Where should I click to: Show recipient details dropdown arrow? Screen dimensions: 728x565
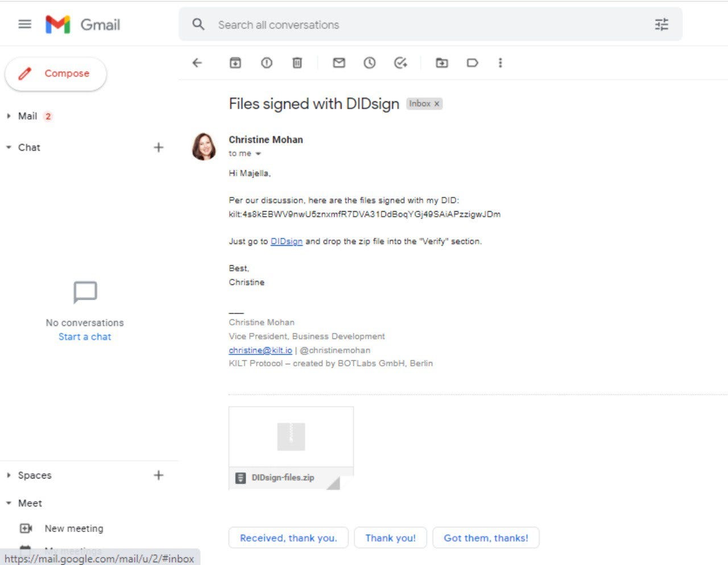pyautogui.click(x=258, y=154)
